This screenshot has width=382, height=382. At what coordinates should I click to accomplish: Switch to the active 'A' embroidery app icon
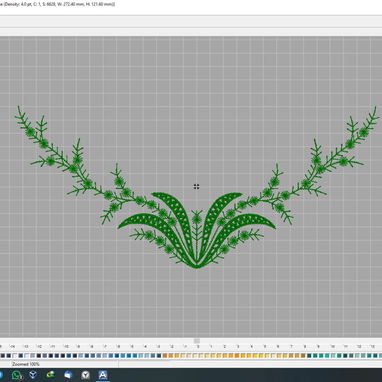103,375
